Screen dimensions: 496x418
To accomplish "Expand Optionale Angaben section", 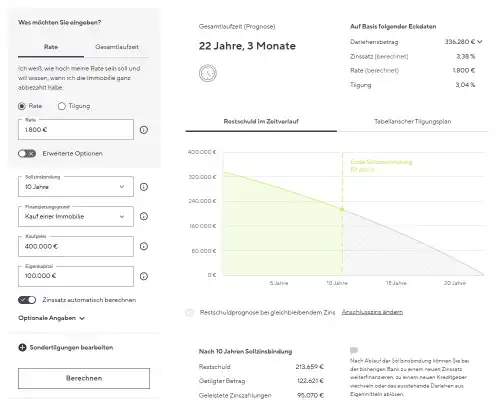I will (x=52, y=318).
